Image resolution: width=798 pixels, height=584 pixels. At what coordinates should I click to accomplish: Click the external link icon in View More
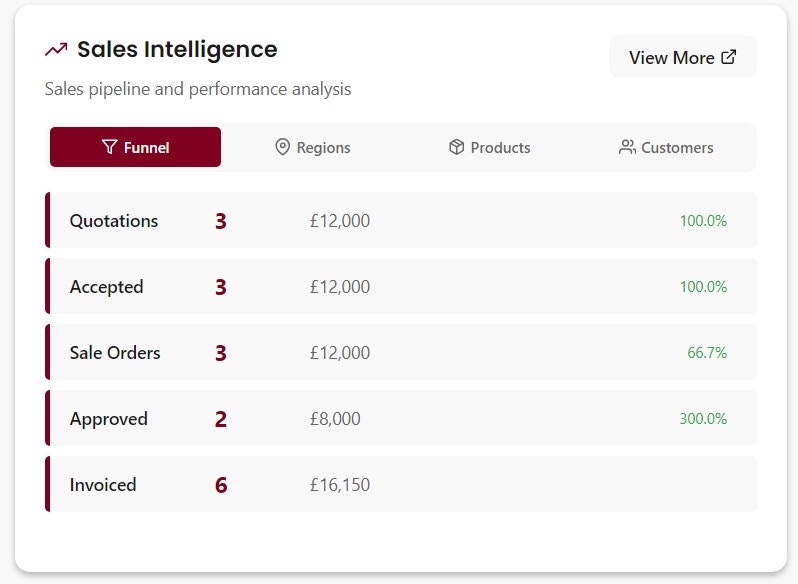coord(729,57)
